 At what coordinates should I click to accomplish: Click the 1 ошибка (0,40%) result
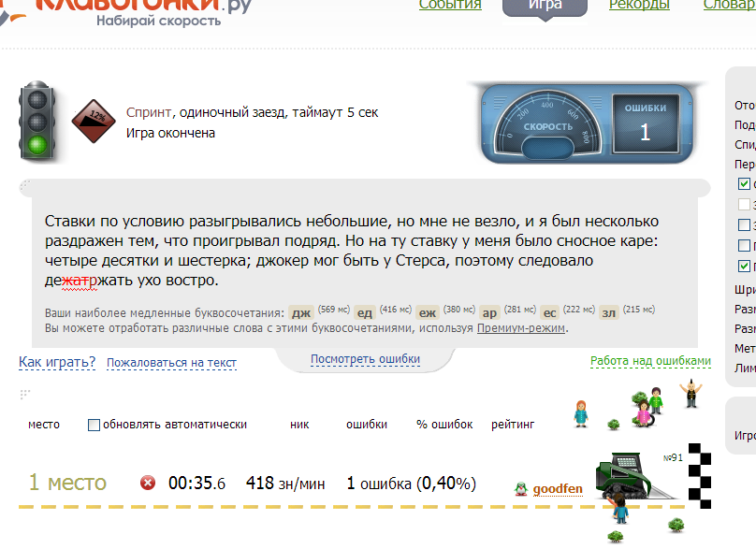[x=412, y=484]
